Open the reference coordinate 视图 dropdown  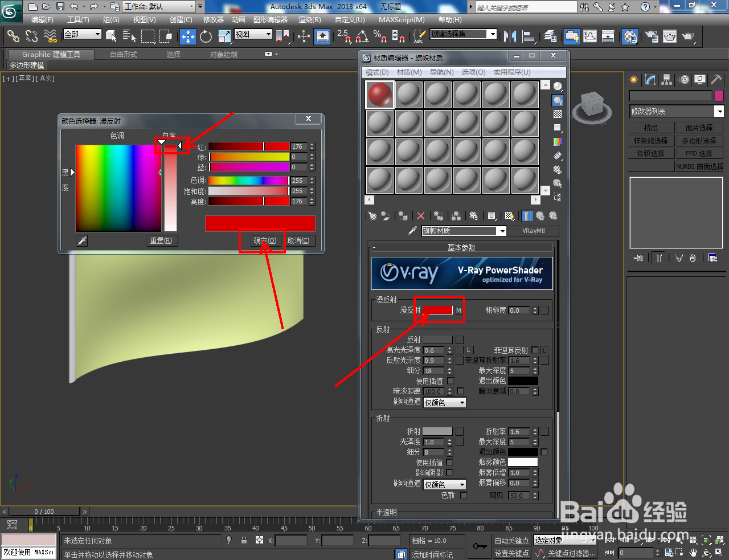(253, 34)
